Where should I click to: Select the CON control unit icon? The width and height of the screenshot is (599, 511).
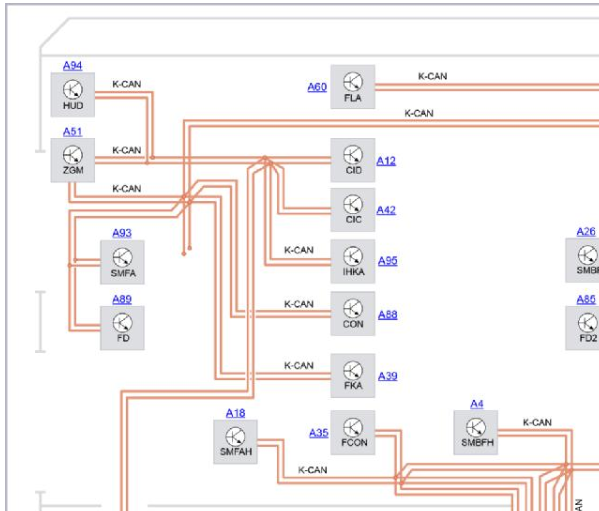(x=353, y=314)
